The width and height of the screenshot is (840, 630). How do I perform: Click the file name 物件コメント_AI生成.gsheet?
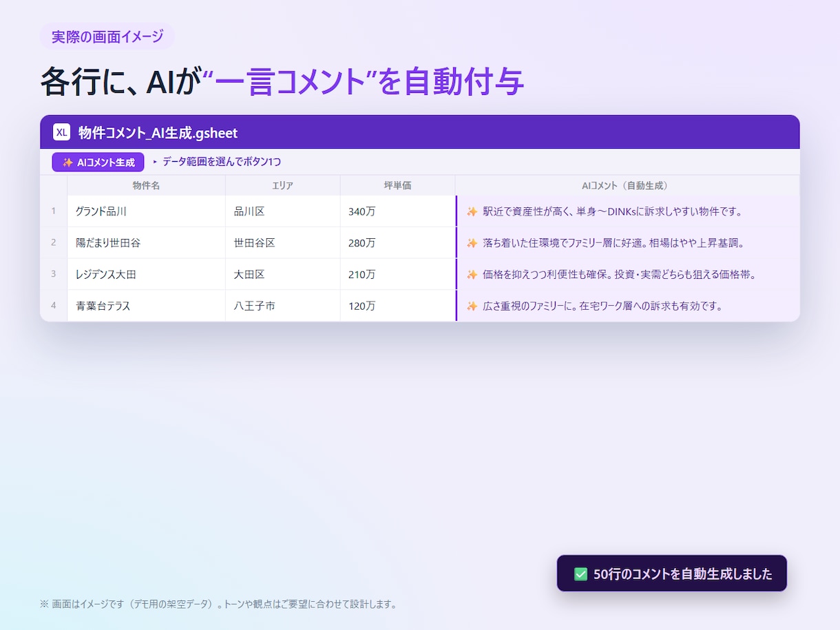(158, 133)
